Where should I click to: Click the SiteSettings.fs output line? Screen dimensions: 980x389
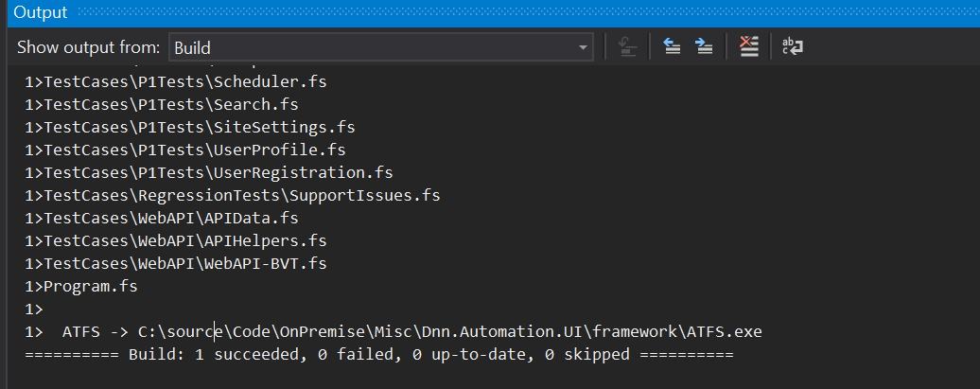[190, 128]
